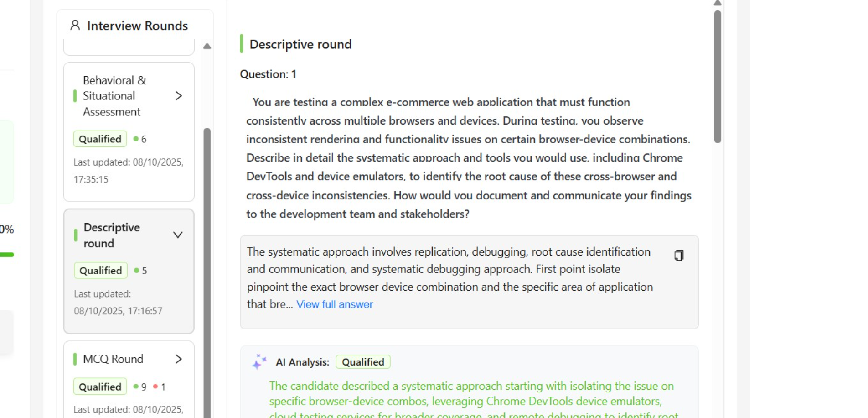Click the AI Analysis sparkle icon

tap(259, 362)
